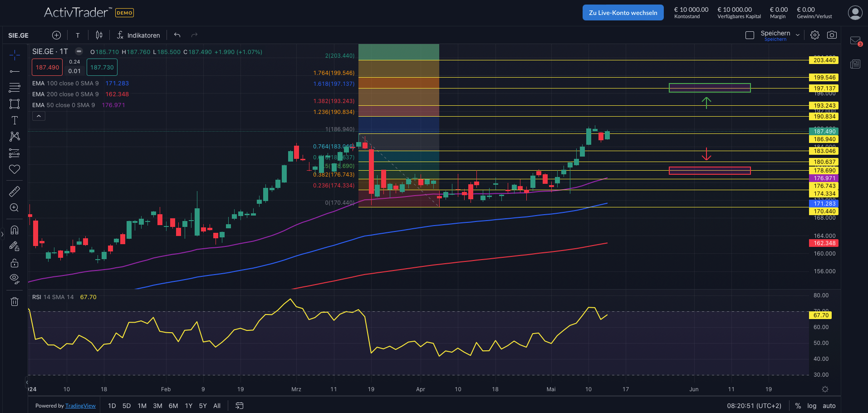Open the candlestick chart style selector

[99, 35]
